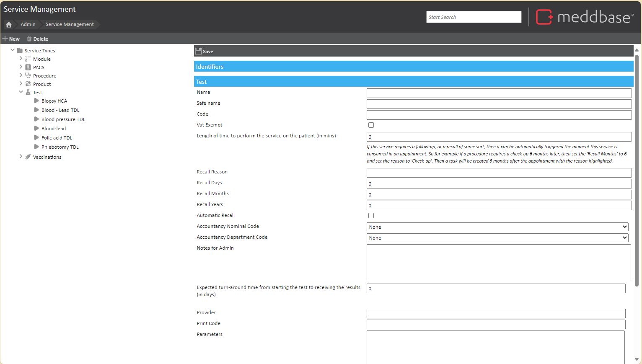Click the New plus icon
Screen dimensions: 642x364
click(5, 39)
